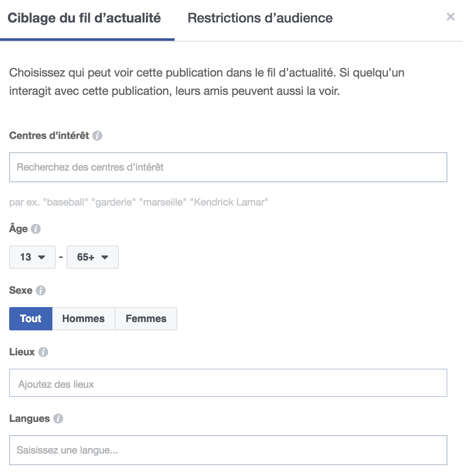Focus the Saisissez une langue field
This screenshot has width=464, height=476.
[x=228, y=450]
